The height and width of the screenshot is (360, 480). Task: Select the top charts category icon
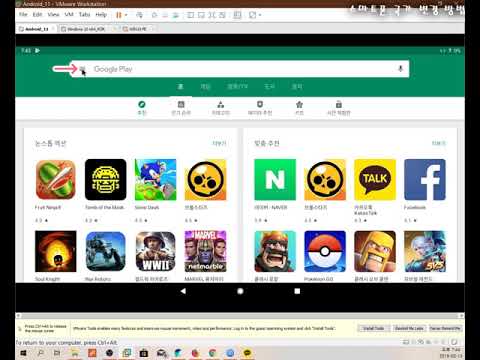(181, 108)
